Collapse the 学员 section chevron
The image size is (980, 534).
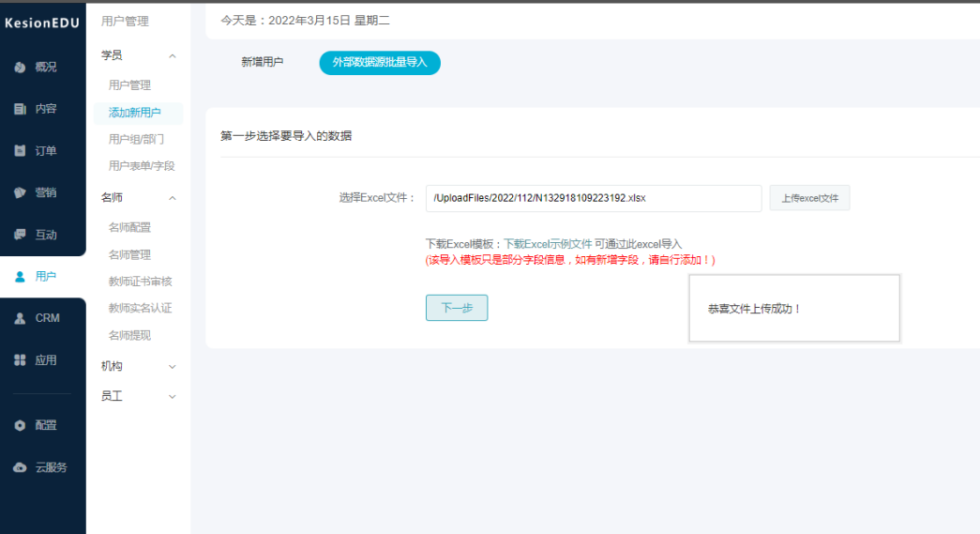(172, 56)
